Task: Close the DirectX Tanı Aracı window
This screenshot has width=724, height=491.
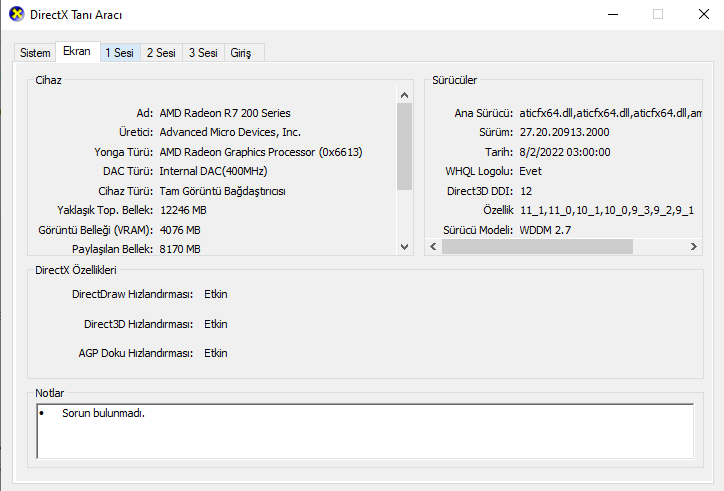Action: point(704,14)
